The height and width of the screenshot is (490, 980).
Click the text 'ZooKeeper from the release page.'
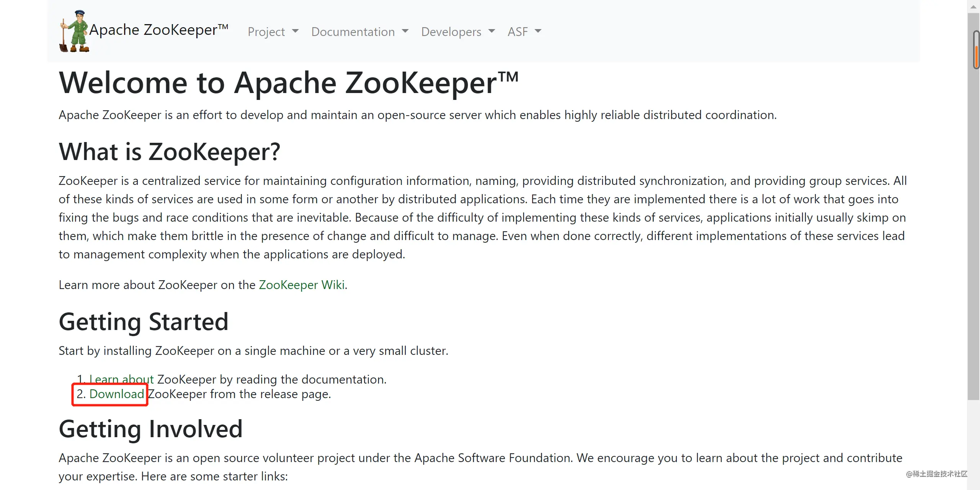(239, 394)
